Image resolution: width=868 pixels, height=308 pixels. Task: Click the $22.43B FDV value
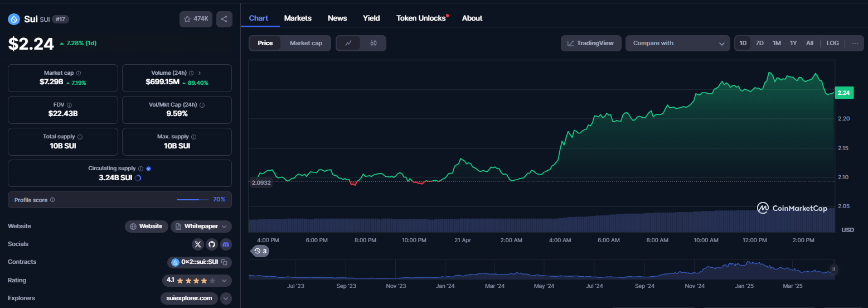[x=63, y=114]
